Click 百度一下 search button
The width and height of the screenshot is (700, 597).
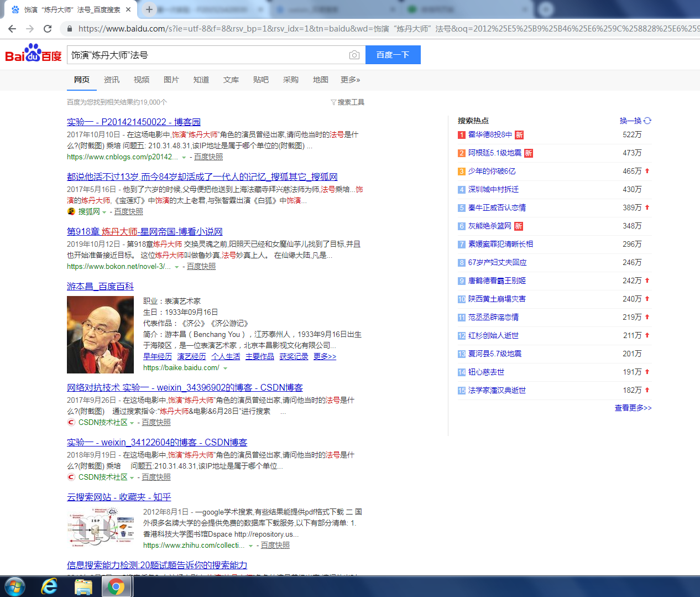[393, 55]
